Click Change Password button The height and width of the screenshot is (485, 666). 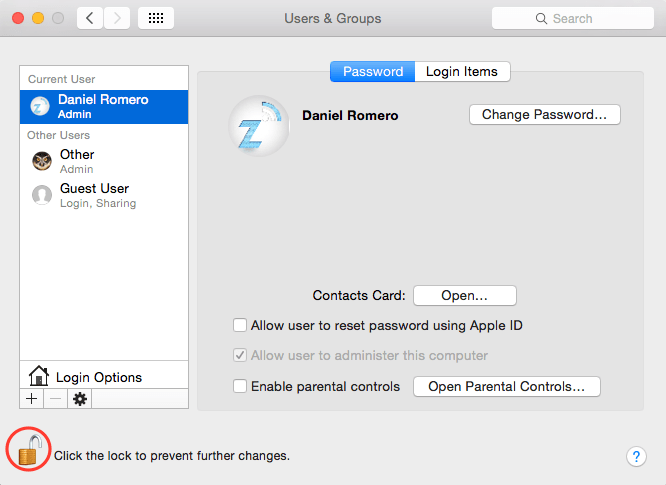tap(545, 115)
